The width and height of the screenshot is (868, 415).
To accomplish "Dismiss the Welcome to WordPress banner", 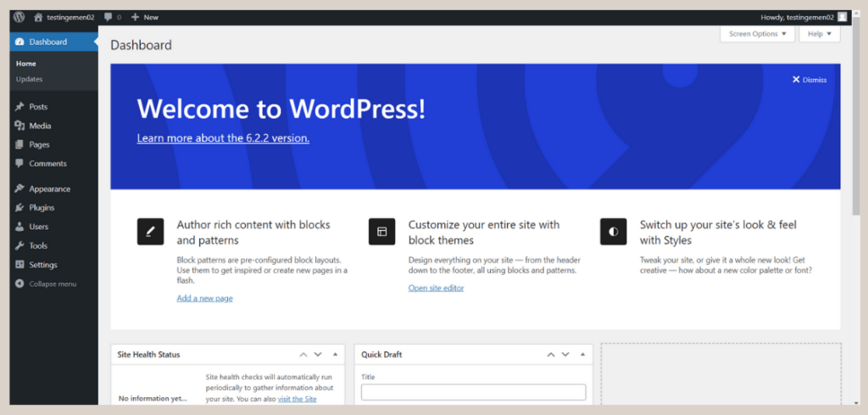I will coord(809,80).
